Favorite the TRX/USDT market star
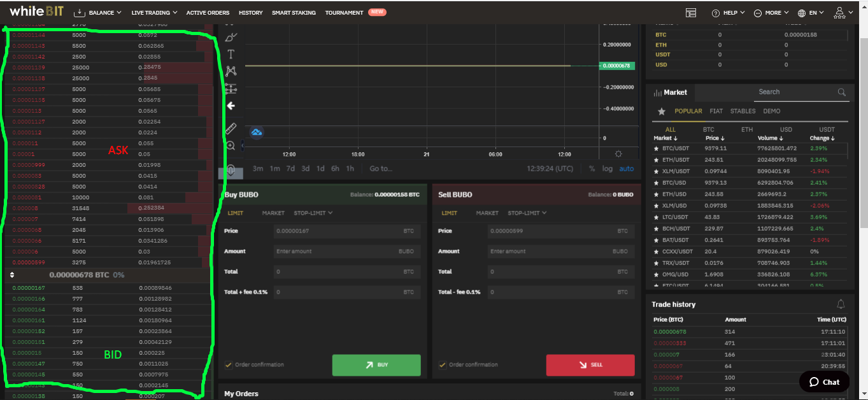Screen dimensions: 868x400 657,263
